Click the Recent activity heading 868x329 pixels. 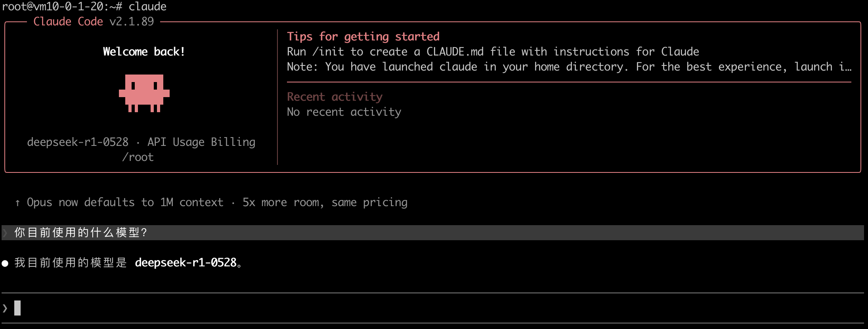(x=335, y=97)
